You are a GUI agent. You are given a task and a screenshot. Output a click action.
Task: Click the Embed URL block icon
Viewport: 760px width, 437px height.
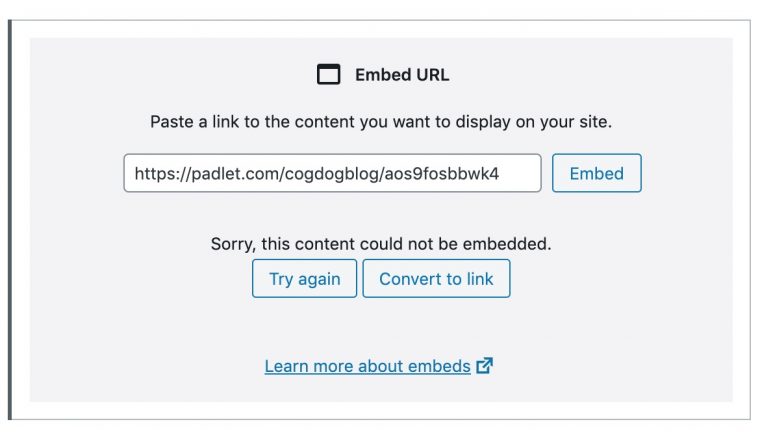[x=328, y=75]
